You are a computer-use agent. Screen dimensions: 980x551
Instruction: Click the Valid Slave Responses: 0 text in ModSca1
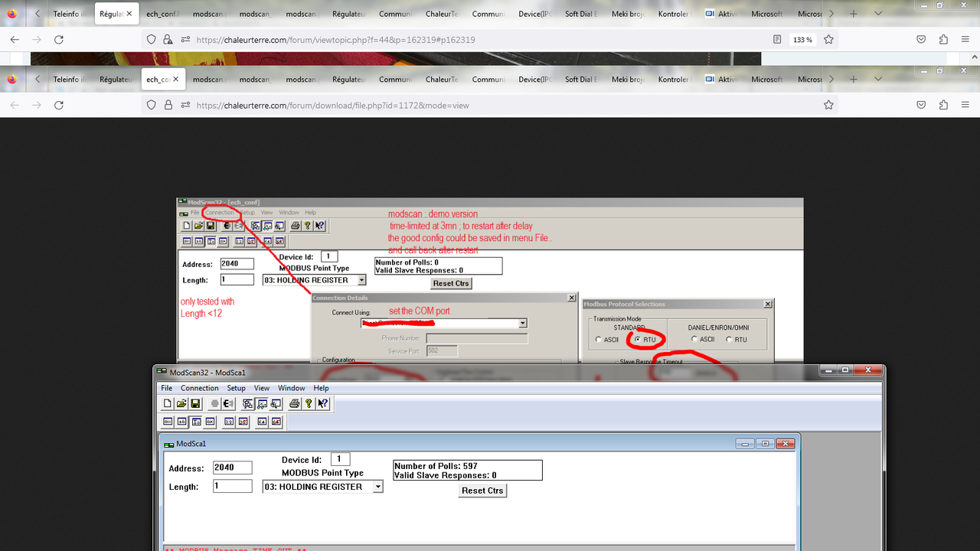(445, 475)
